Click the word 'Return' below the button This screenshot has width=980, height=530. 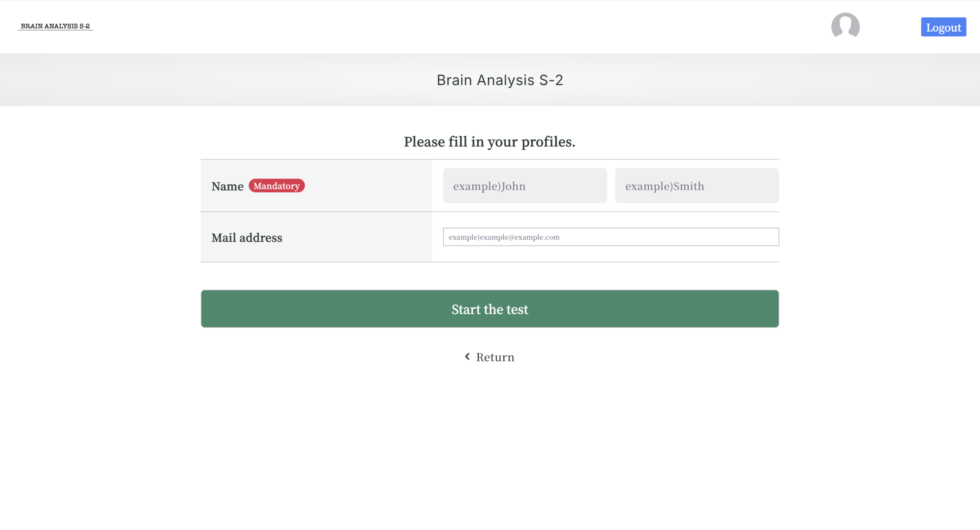495,357
